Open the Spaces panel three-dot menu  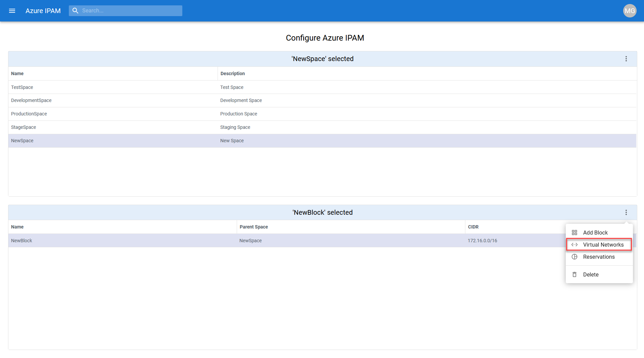coord(626,59)
